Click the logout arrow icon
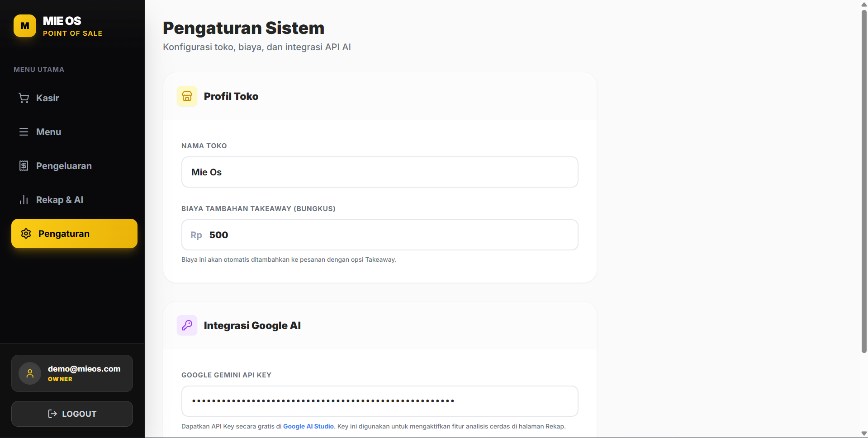This screenshot has height=438, width=868. click(52, 414)
